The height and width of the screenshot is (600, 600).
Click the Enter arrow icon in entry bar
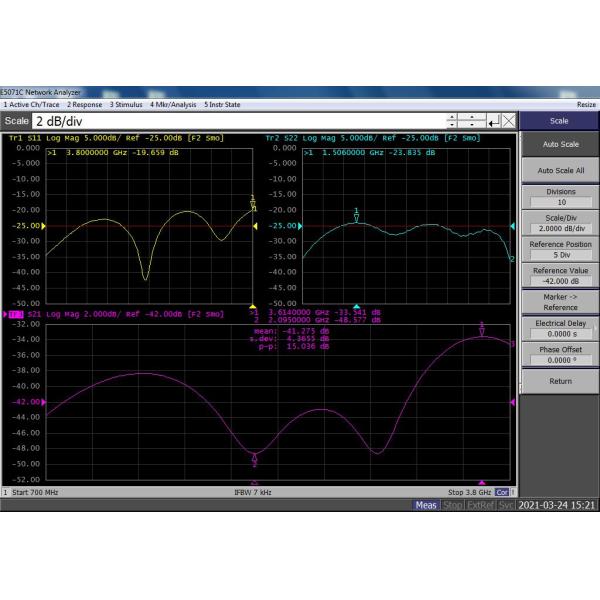point(494,121)
